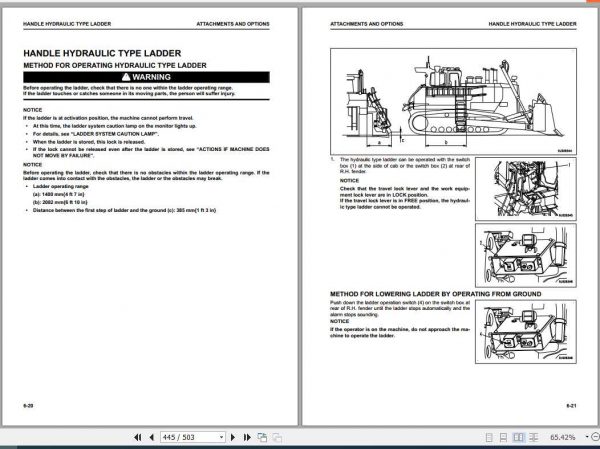Click the '(a): 1400 mm' range line
Viewport: 600px width, 449px height.
[x=59, y=194]
